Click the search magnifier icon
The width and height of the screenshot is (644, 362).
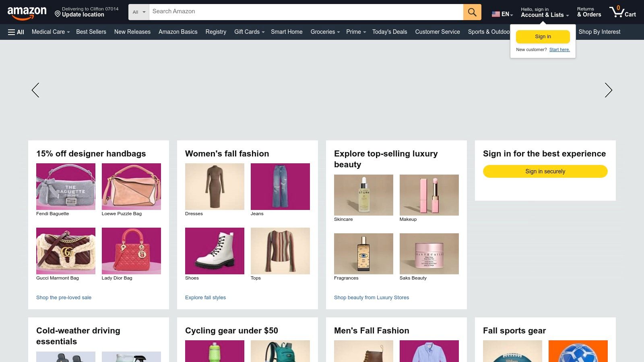(472, 12)
